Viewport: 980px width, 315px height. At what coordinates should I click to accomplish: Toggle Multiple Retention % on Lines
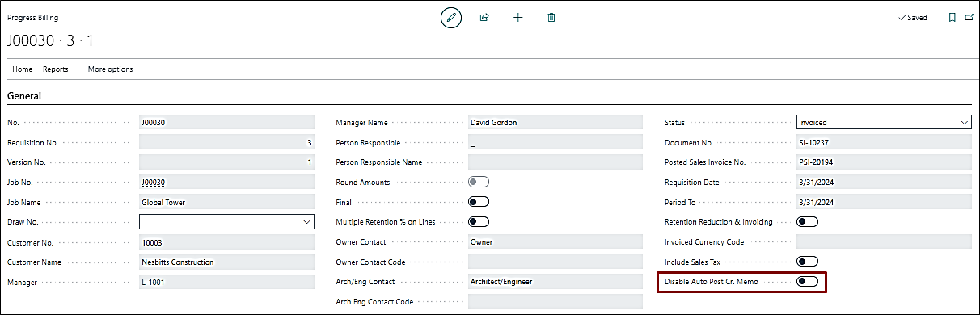[479, 221]
